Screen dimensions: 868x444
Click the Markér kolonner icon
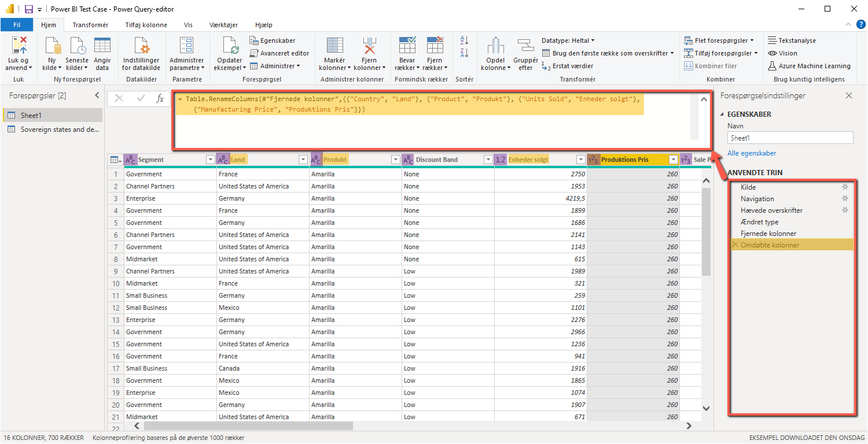click(x=334, y=46)
